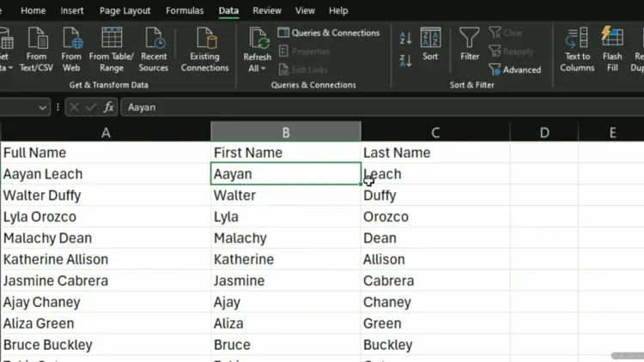Select column C header
The height and width of the screenshot is (362, 644).
pyautogui.click(x=435, y=132)
